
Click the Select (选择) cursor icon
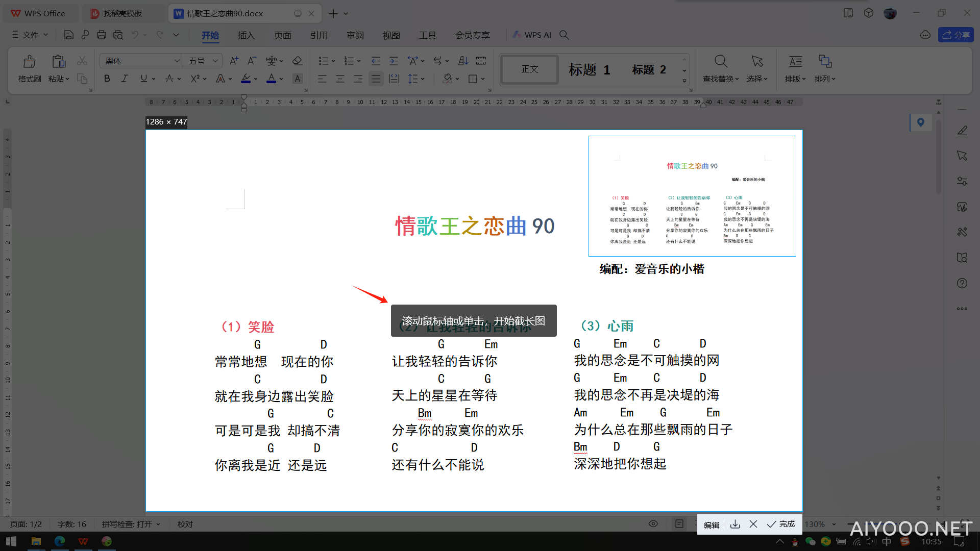click(757, 62)
